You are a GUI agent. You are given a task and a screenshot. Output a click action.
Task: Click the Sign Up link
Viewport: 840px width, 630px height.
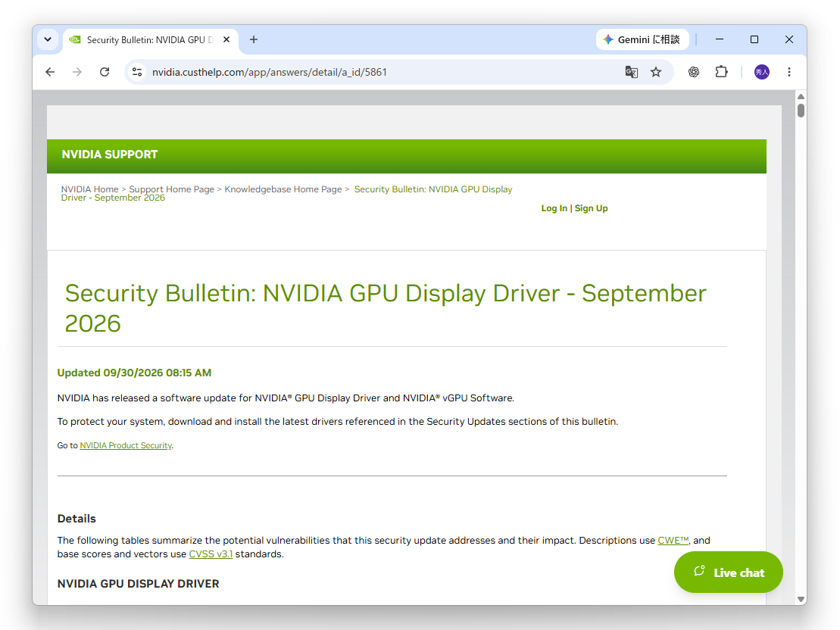(591, 208)
